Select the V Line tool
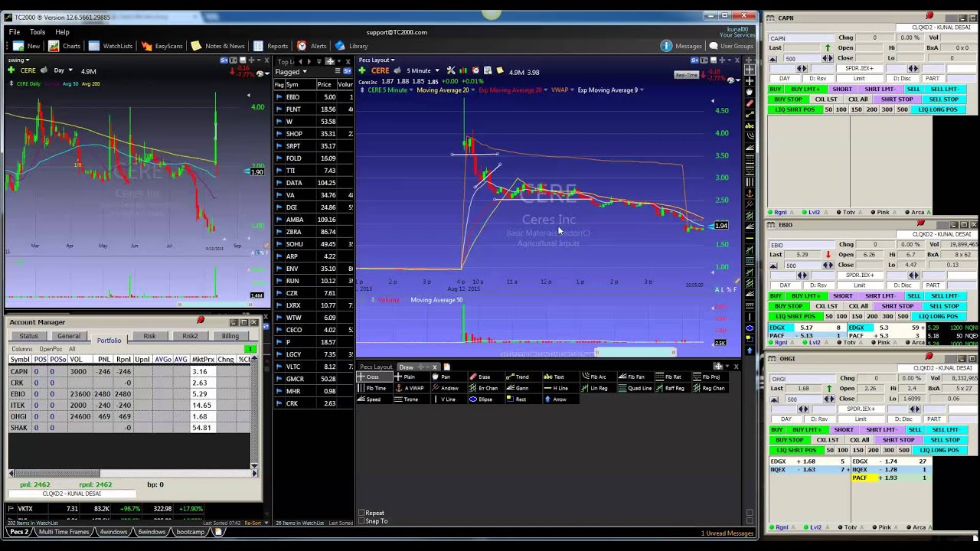The height and width of the screenshot is (551, 980). tap(448, 399)
